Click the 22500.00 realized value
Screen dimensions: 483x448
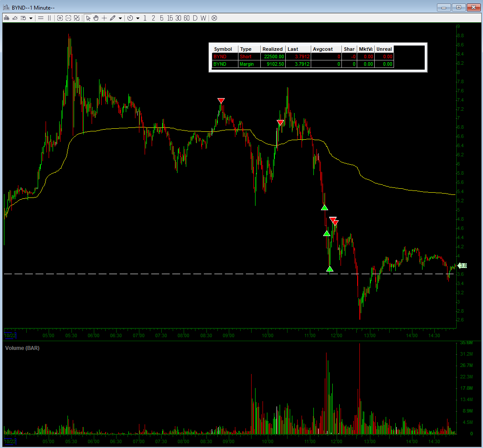click(274, 56)
